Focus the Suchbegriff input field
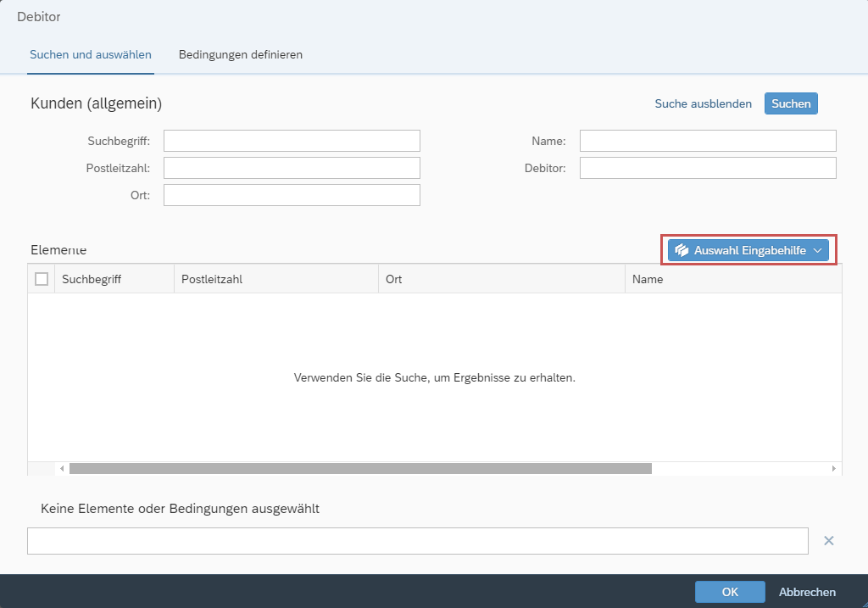Viewport: 868px width, 608px height. [x=292, y=141]
